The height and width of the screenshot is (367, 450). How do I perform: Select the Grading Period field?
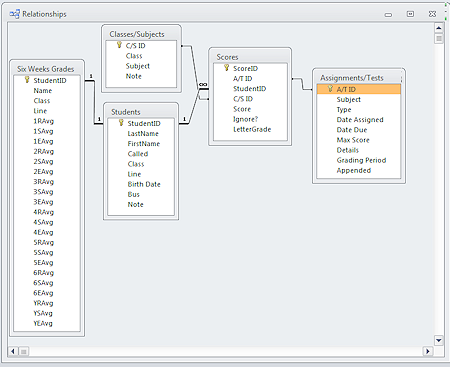click(361, 160)
